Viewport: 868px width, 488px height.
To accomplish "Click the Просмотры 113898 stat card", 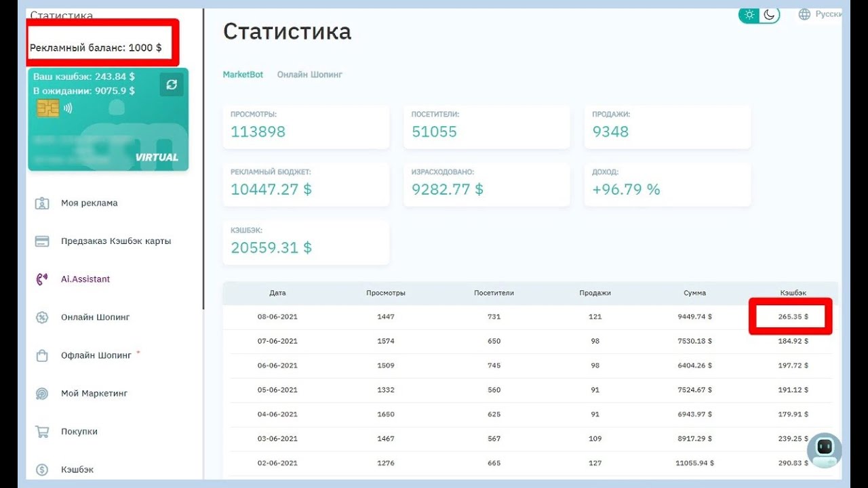I will click(x=306, y=127).
